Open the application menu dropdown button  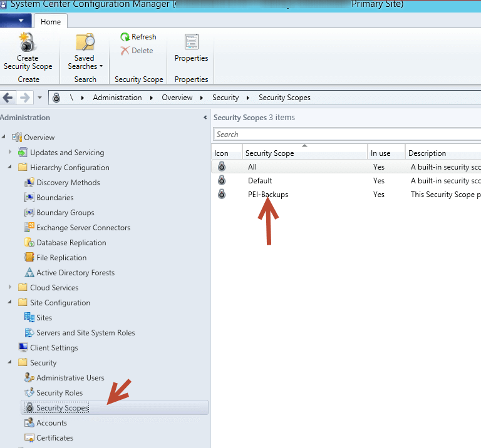coord(16,21)
